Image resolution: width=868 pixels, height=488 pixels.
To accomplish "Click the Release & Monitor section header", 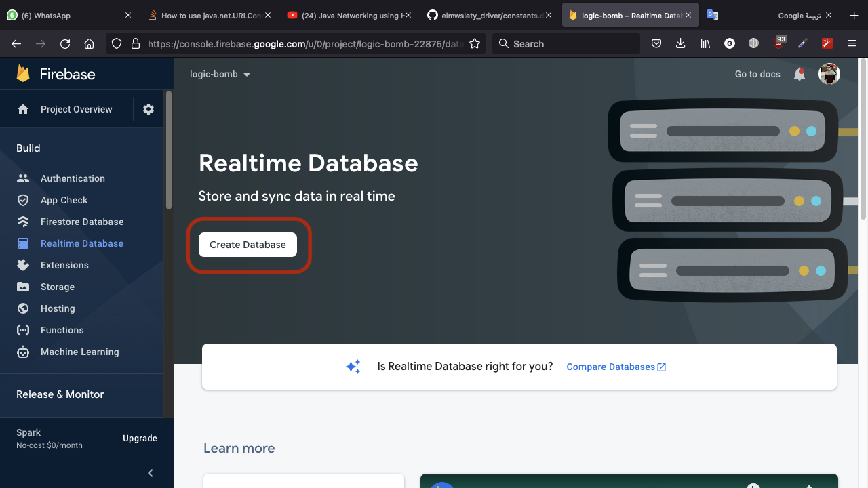I will [x=60, y=394].
